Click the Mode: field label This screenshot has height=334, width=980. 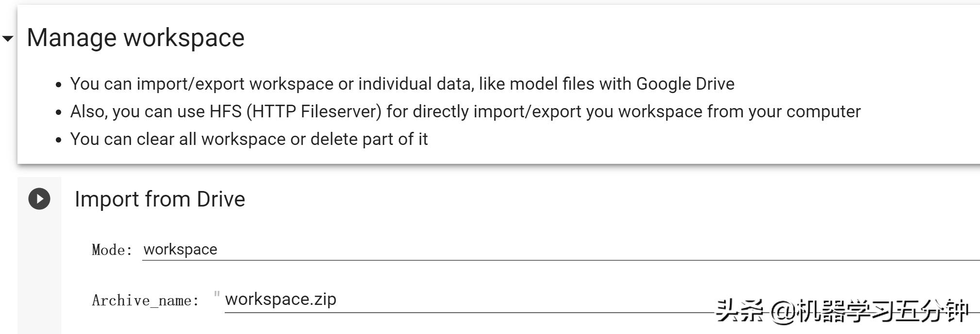[112, 250]
